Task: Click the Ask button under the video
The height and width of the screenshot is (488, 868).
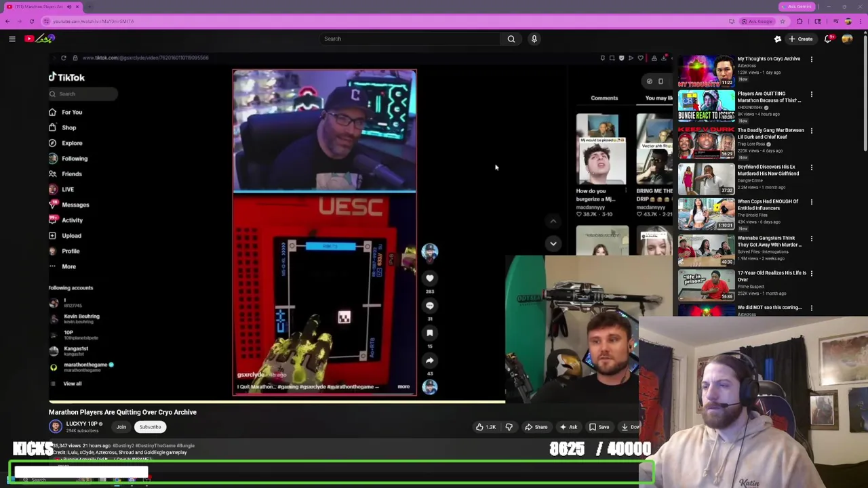Action: coord(568,427)
